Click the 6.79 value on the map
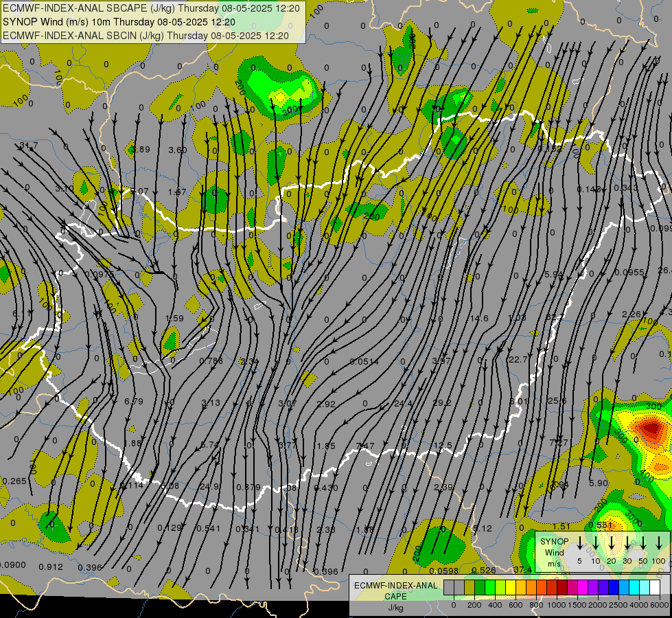The width and height of the screenshot is (672, 618). (134, 402)
